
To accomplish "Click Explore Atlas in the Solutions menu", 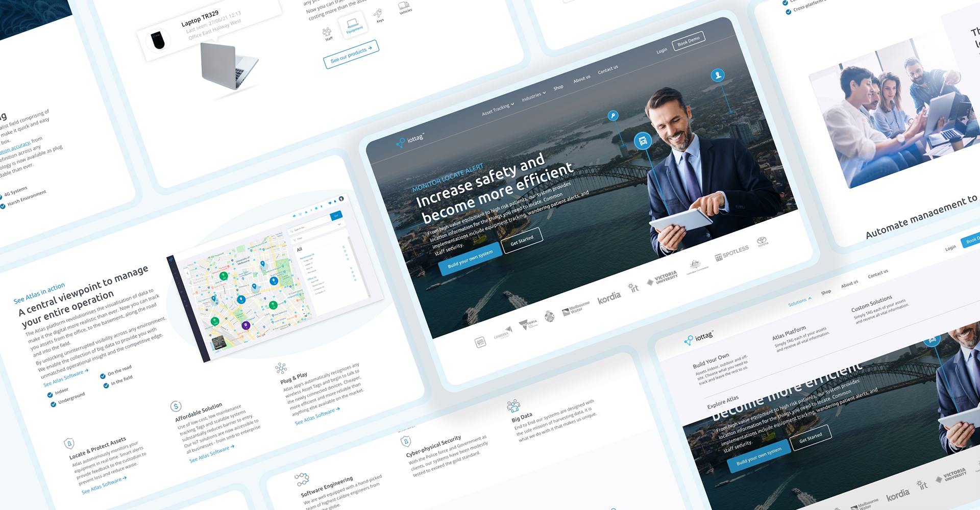I will pyautogui.click(x=723, y=402).
